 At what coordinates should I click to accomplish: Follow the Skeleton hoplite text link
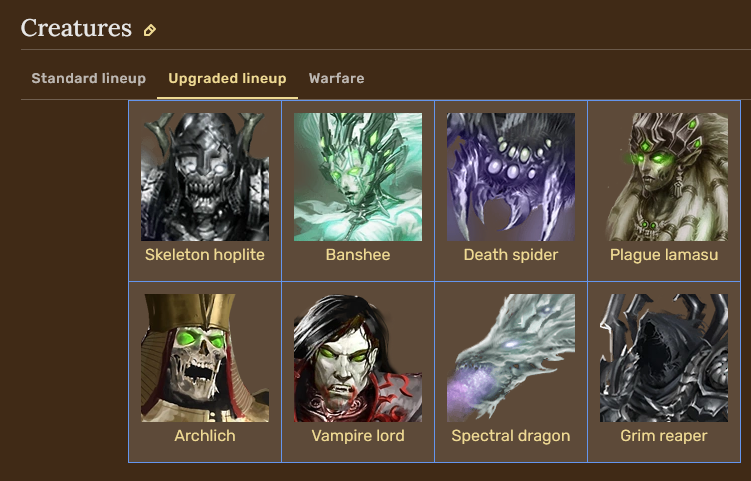tap(205, 254)
